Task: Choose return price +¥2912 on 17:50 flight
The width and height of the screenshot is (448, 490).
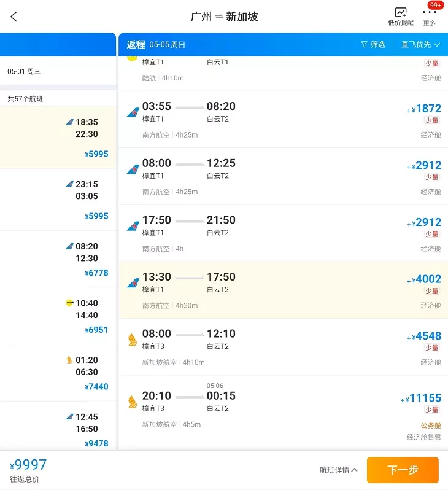Action: click(x=424, y=222)
